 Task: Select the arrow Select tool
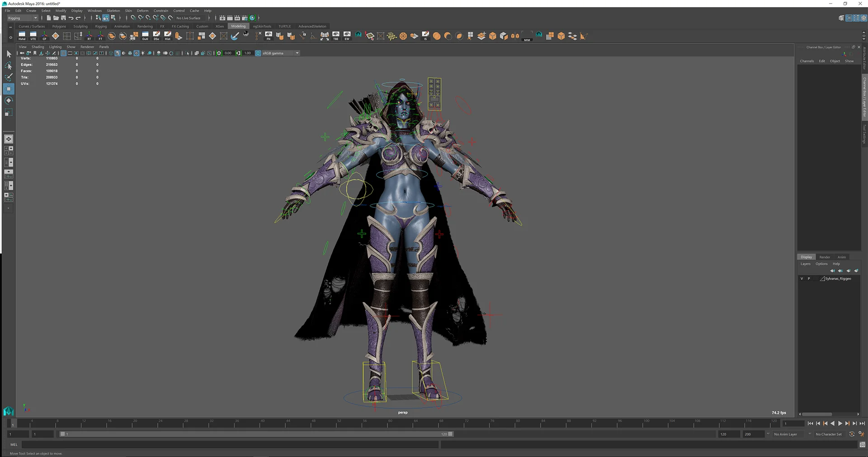(x=9, y=54)
